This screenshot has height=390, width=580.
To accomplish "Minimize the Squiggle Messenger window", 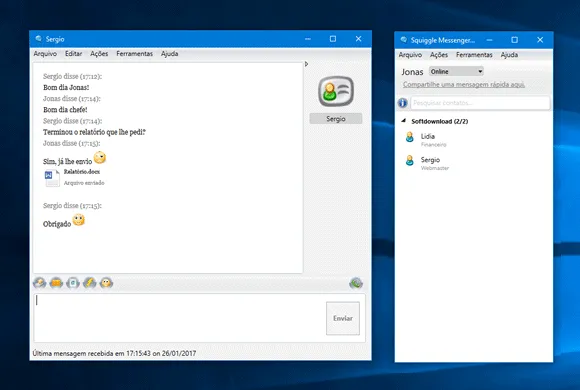I will (x=489, y=40).
